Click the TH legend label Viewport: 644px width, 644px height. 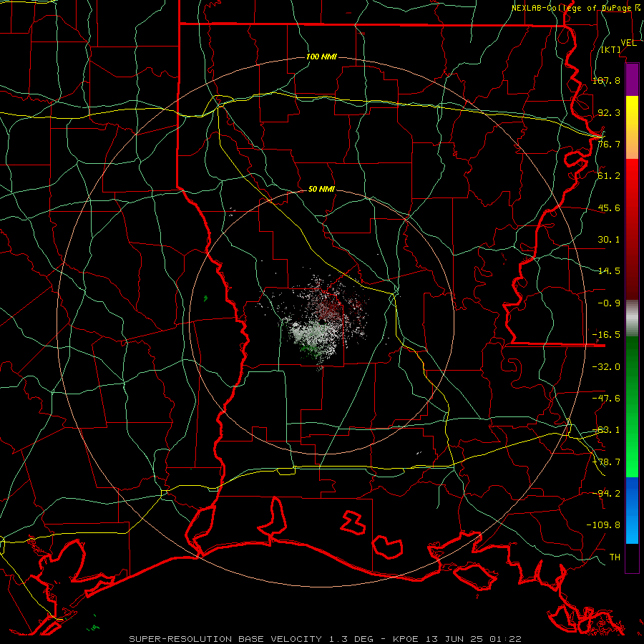(x=615, y=557)
